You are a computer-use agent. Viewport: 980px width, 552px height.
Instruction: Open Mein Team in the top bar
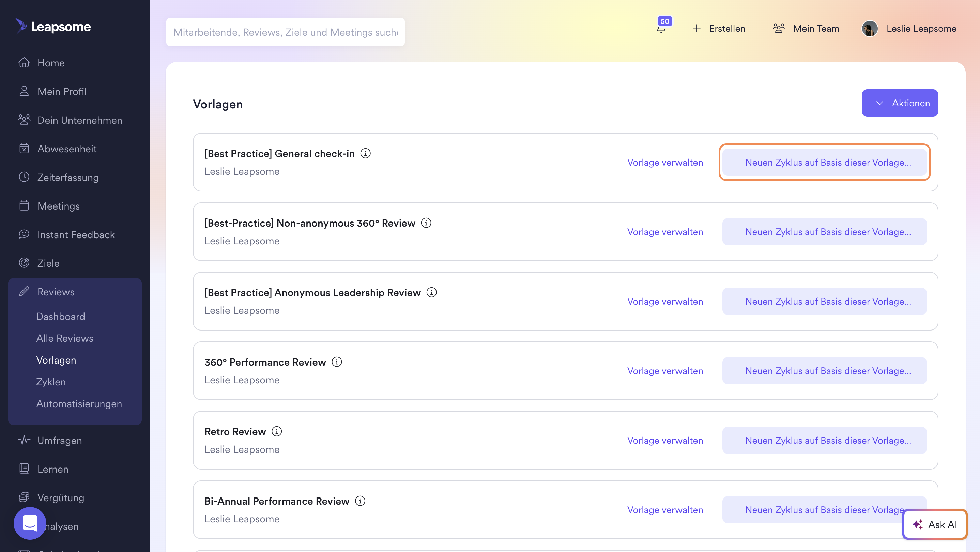click(x=816, y=29)
